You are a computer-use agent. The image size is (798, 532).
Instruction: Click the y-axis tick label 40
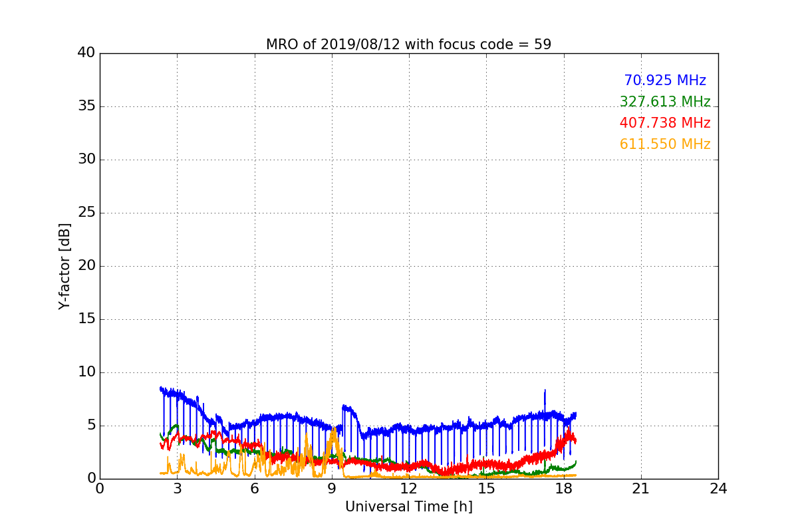86,53
